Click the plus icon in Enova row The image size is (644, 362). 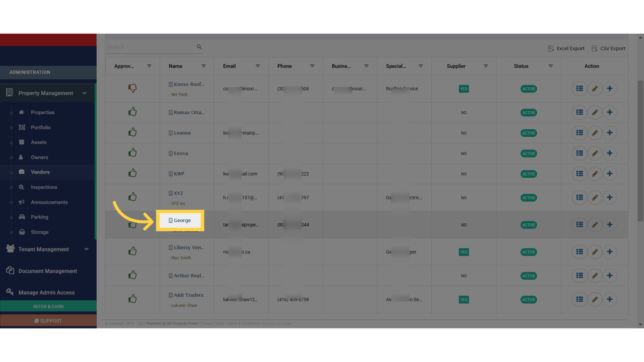click(610, 153)
